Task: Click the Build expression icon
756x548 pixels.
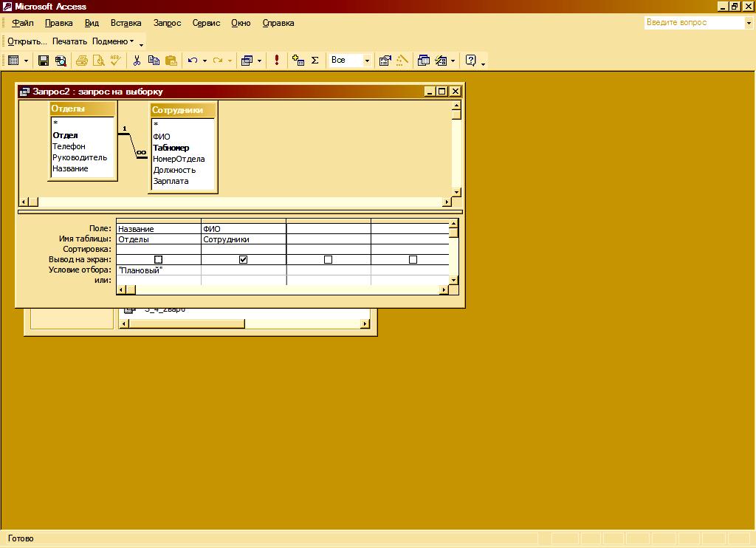Action: 402,61
